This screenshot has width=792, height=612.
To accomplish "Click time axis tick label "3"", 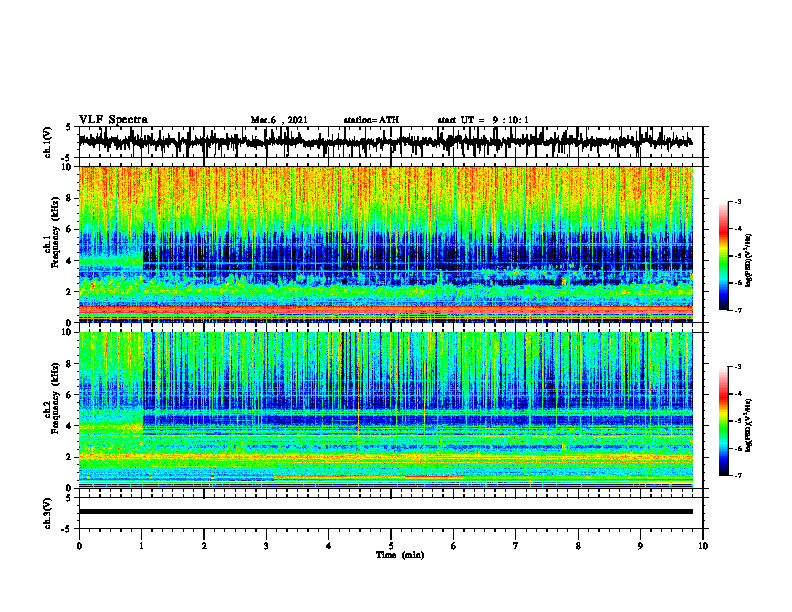I will click(x=266, y=546).
